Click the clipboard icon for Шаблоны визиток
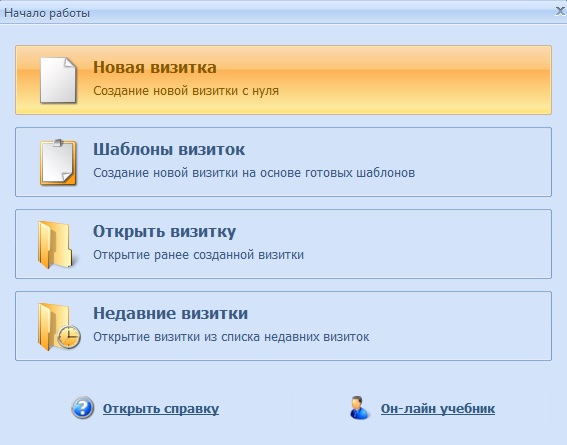Image resolution: width=567 pixels, height=445 pixels. click(x=58, y=162)
